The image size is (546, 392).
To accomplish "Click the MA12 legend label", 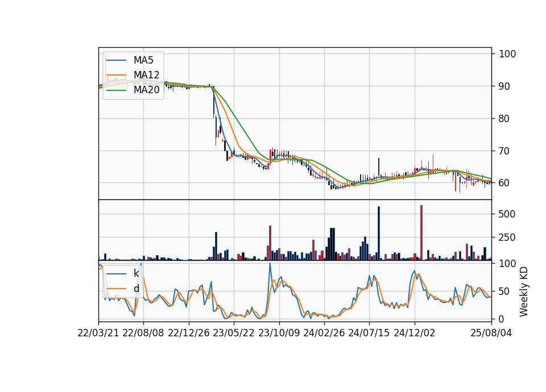I will (x=146, y=75).
